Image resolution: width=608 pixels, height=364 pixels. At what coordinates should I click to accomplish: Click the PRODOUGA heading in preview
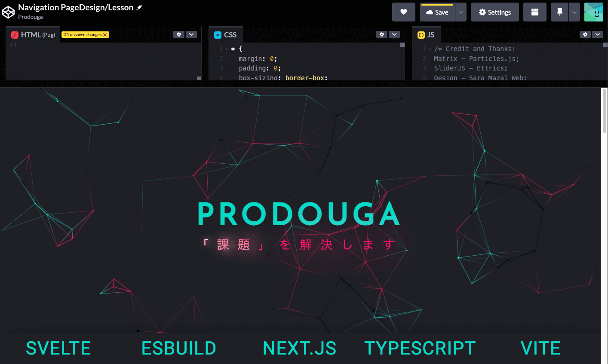click(x=299, y=214)
